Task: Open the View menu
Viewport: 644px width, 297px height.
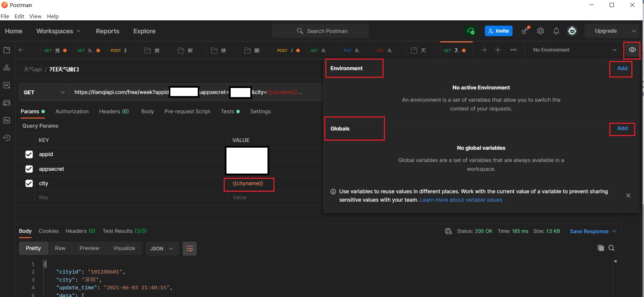Action: coord(35,16)
